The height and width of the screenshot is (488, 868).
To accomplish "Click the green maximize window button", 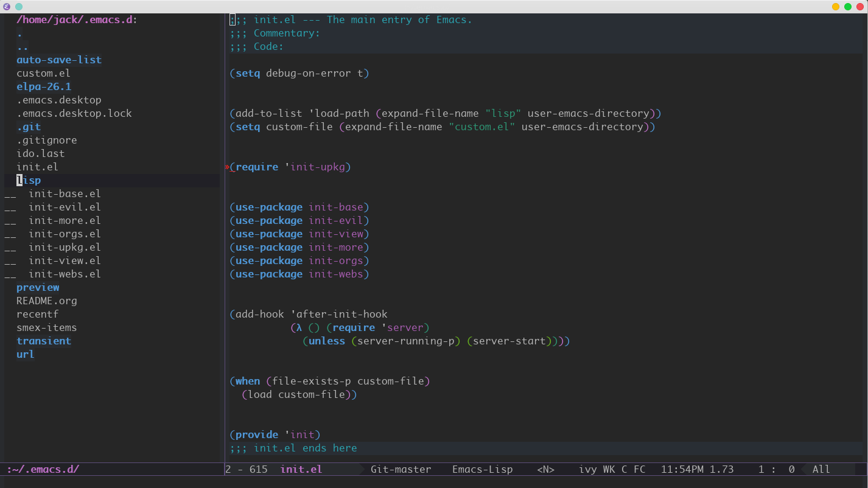I will pyautogui.click(x=848, y=7).
